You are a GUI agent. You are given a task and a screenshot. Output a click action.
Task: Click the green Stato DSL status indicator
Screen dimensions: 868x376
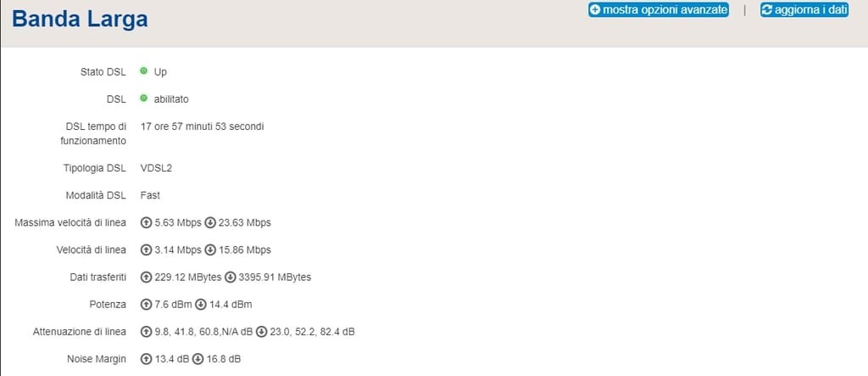(x=144, y=71)
